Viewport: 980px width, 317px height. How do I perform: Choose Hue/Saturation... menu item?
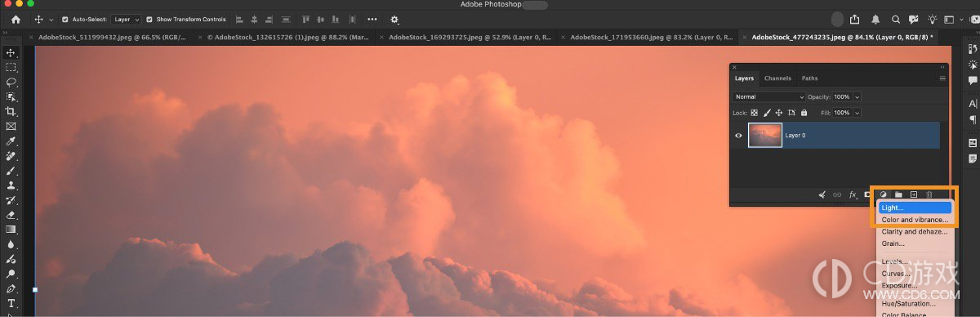click(x=915, y=304)
